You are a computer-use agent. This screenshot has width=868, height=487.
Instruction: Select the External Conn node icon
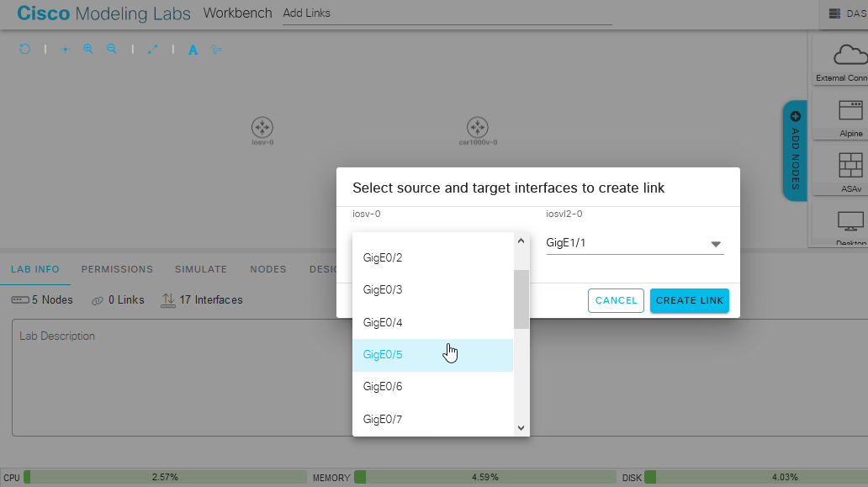tap(851, 59)
